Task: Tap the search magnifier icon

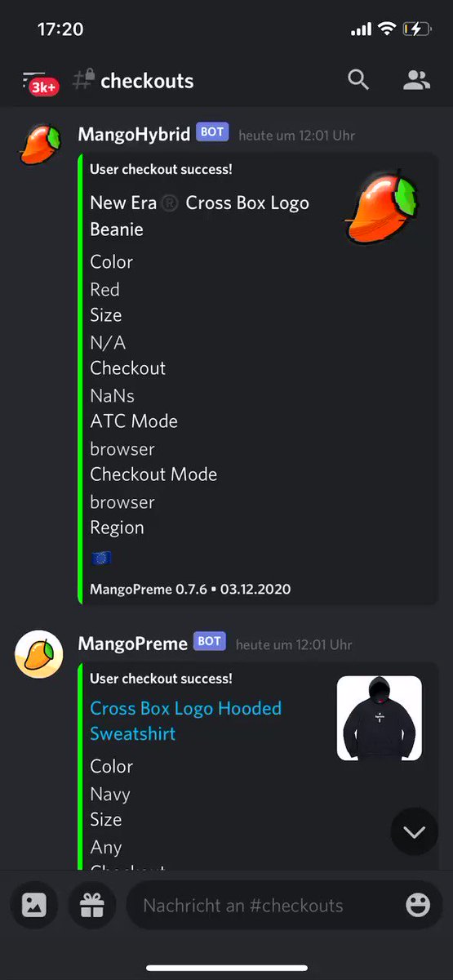Action: (358, 79)
